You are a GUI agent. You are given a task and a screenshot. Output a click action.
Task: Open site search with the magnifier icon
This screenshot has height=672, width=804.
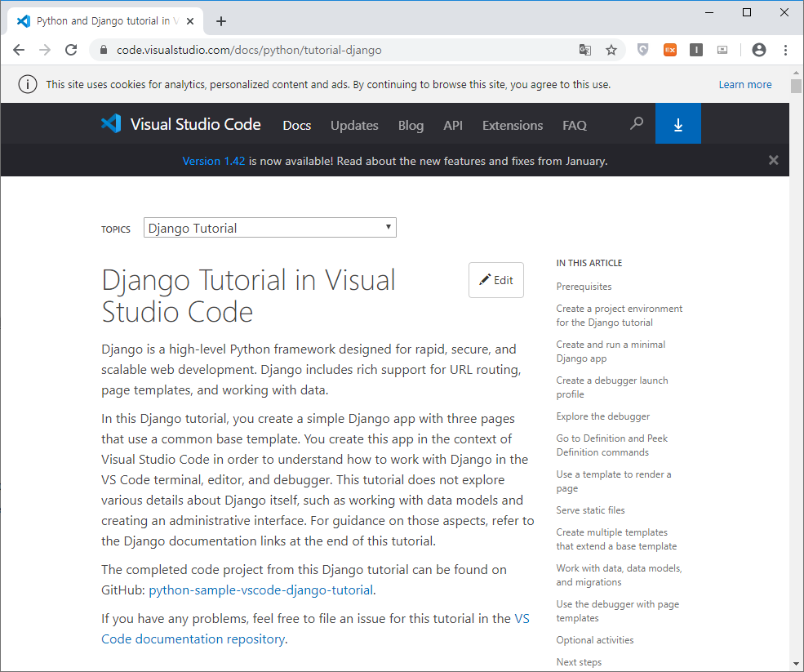pos(637,123)
